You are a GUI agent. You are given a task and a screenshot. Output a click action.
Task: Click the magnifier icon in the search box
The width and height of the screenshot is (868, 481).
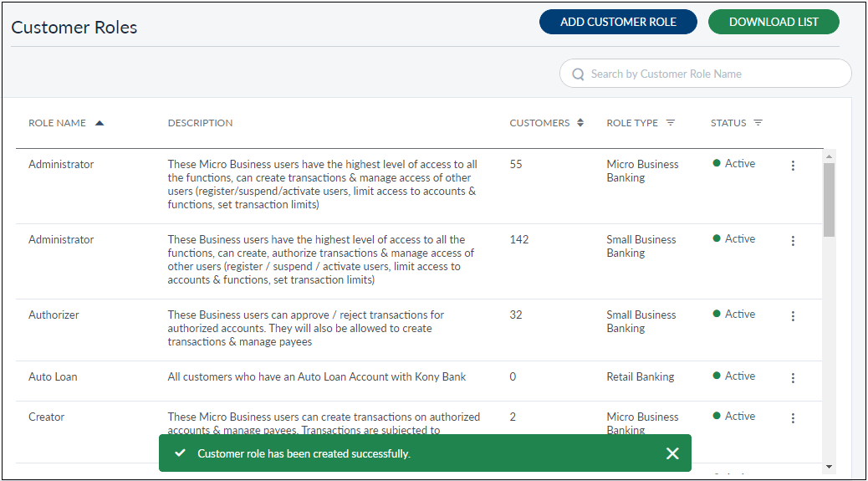[578, 74]
